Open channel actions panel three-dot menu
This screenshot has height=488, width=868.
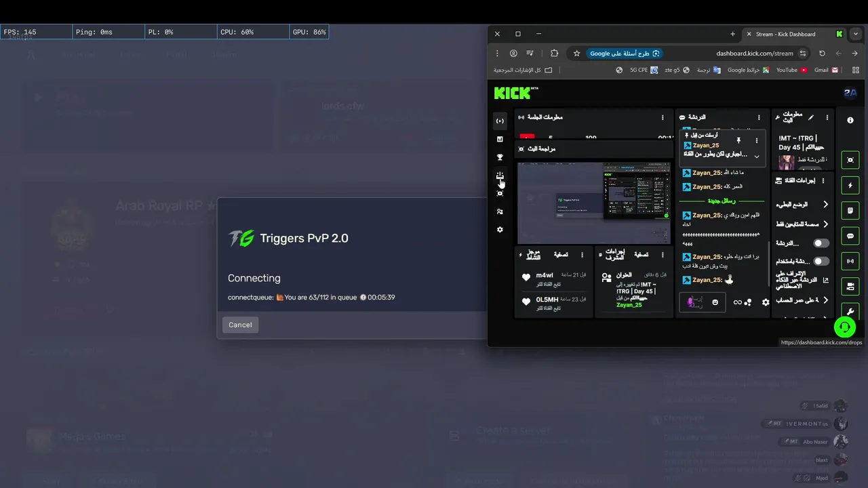(823, 180)
